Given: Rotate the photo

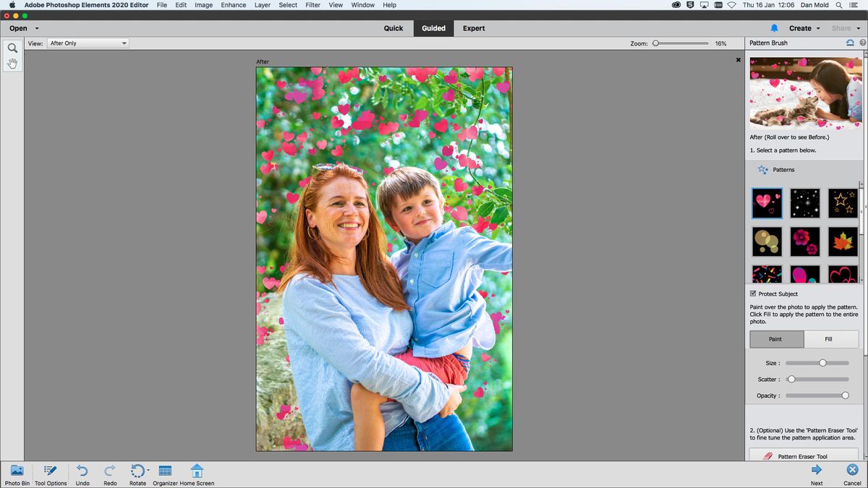Looking at the screenshot, I should click(137, 474).
